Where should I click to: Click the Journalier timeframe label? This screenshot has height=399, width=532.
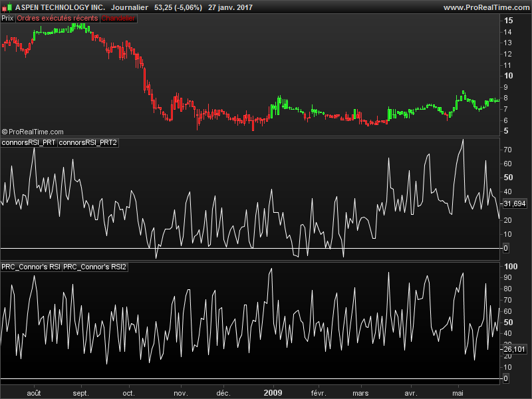(x=130, y=7)
